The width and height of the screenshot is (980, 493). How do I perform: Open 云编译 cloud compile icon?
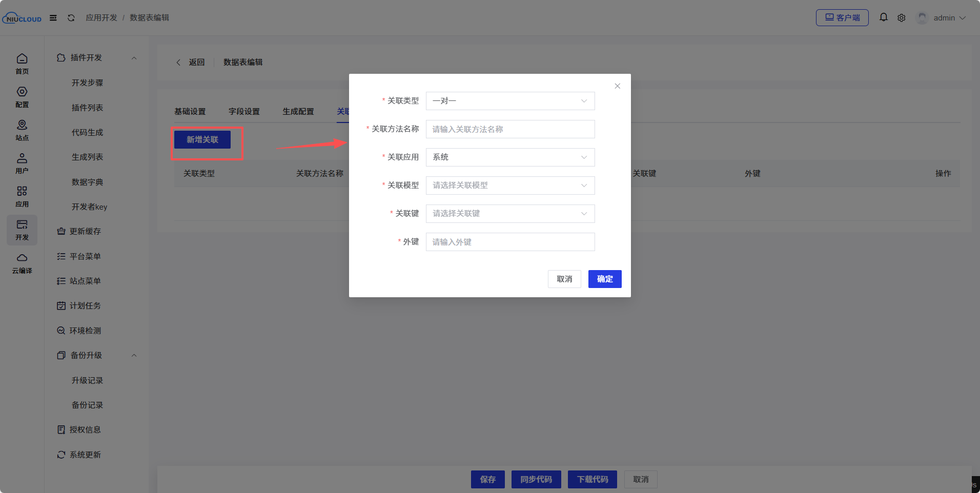[x=22, y=263]
